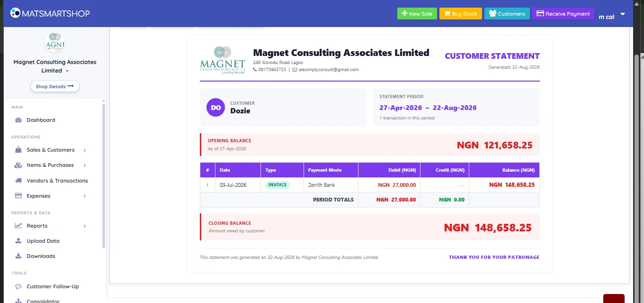
Task: Click the Date column header
Action: [238, 170]
